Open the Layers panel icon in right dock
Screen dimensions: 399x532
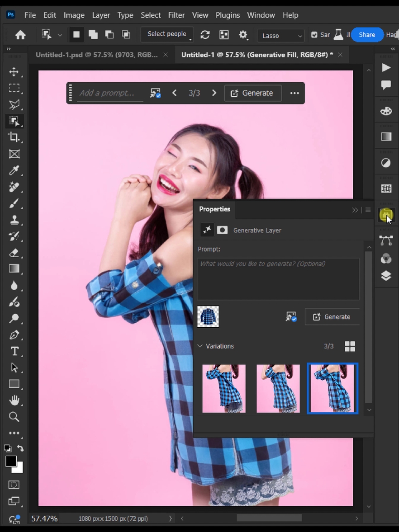[386, 276]
